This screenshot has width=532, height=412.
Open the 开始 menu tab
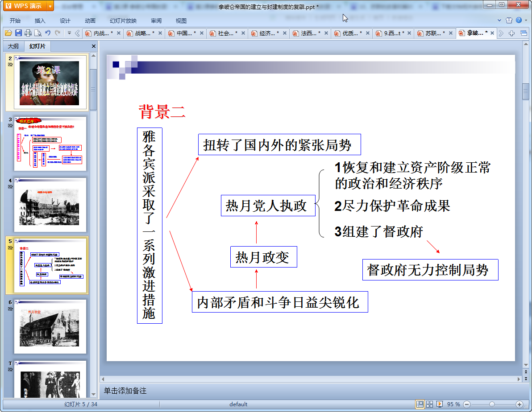click(15, 21)
